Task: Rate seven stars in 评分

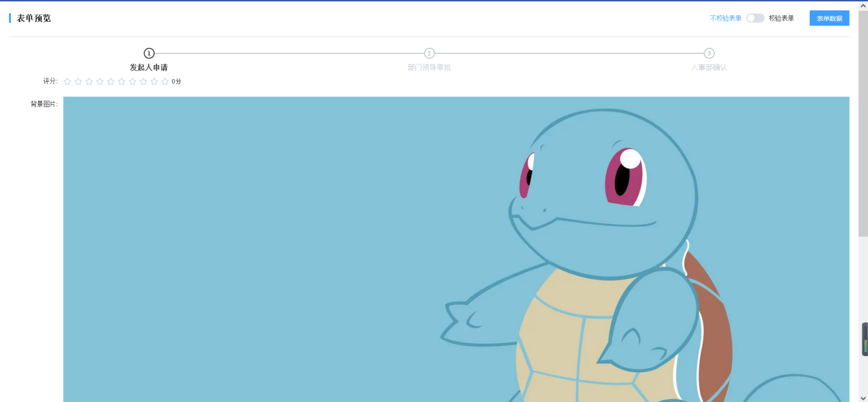Action: click(x=133, y=81)
